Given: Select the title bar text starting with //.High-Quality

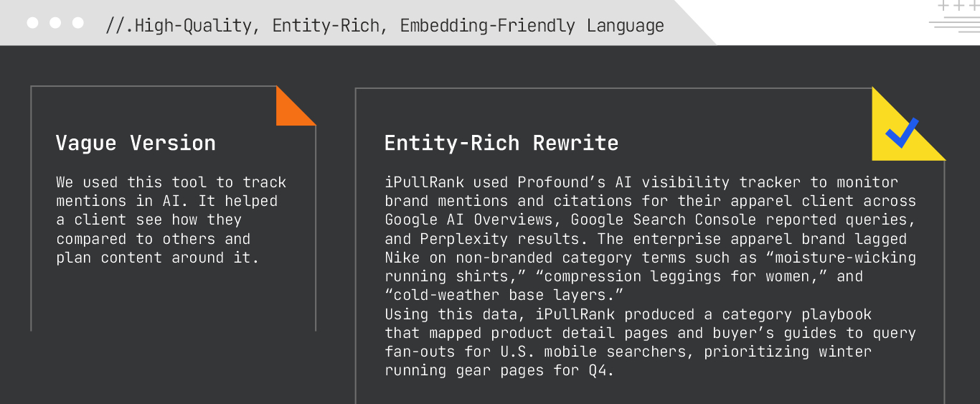Looking at the screenshot, I should (x=385, y=26).
